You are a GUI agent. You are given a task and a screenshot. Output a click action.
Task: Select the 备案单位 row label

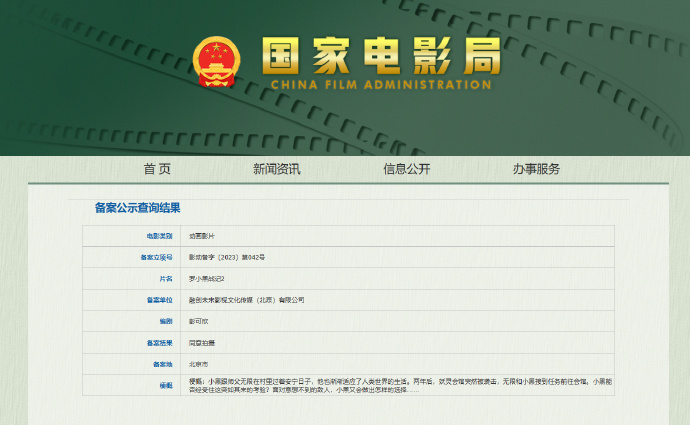pos(159,300)
